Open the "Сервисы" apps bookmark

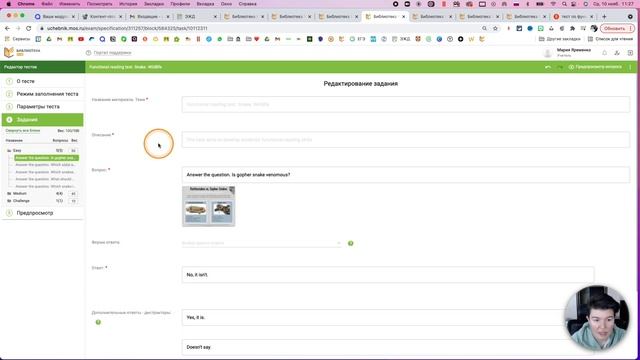point(17,39)
